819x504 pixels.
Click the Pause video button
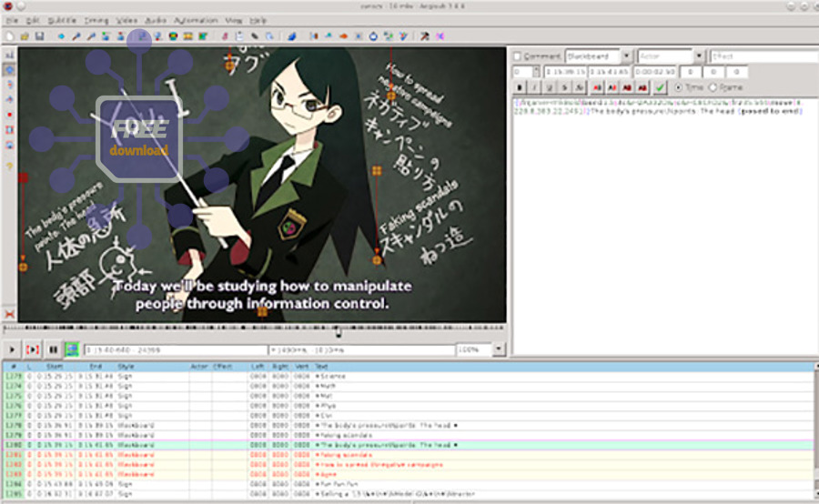(53, 349)
